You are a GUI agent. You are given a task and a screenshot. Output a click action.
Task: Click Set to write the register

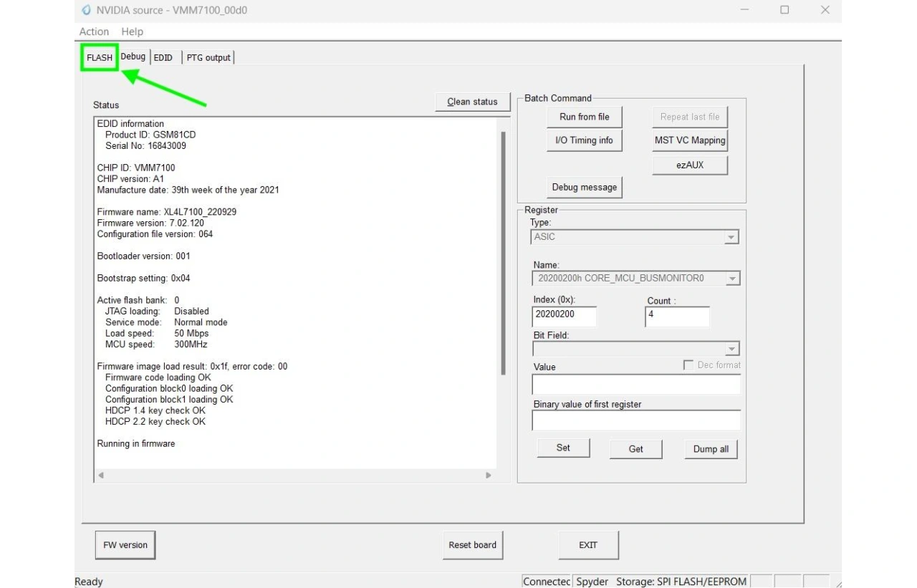563,448
